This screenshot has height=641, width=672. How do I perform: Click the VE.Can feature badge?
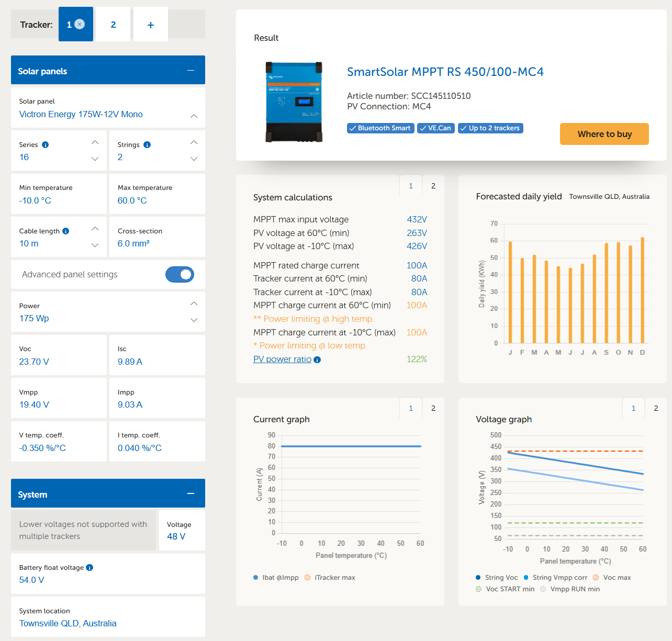coord(436,128)
